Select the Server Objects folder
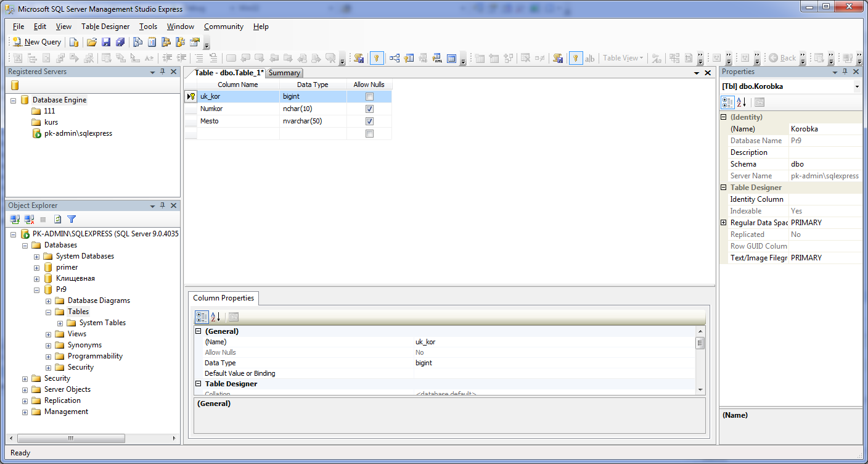The image size is (868, 464). (x=67, y=389)
